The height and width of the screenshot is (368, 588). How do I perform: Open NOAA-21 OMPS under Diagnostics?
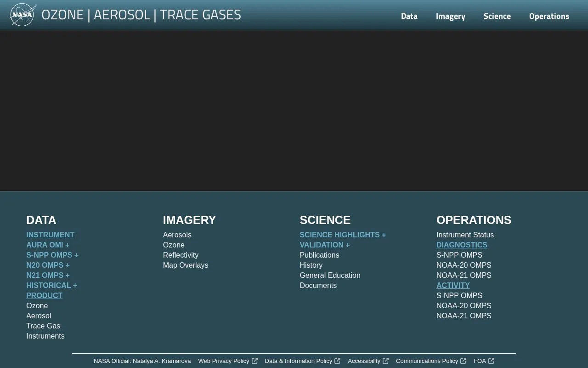pyautogui.click(x=464, y=276)
